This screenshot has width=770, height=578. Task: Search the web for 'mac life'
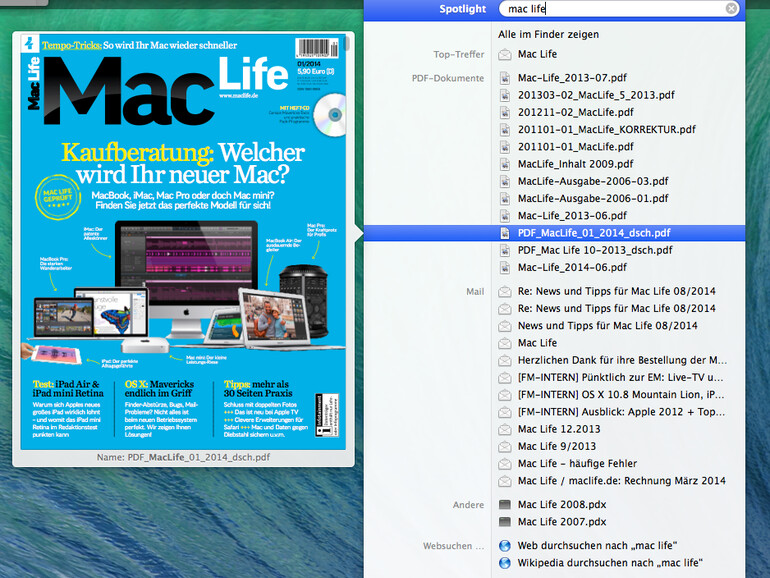coord(597,545)
